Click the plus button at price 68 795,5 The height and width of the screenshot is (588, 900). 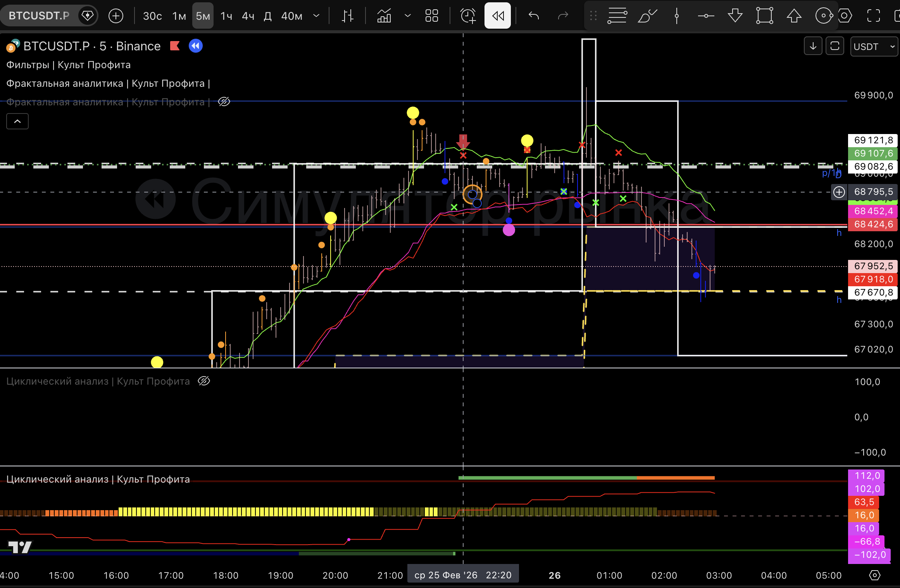point(839,192)
